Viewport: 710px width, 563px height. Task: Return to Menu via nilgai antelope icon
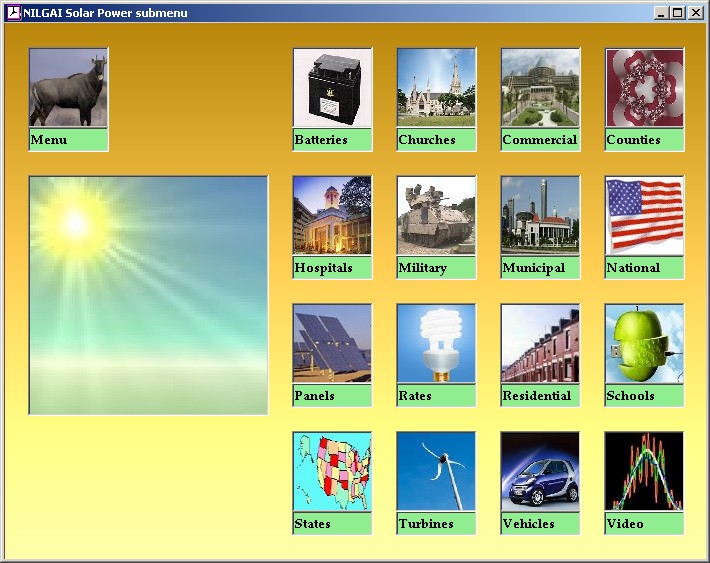coord(68,88)
